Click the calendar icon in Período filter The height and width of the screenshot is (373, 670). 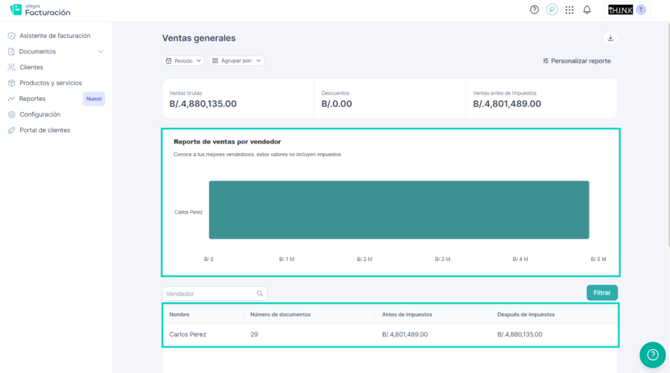169,61
